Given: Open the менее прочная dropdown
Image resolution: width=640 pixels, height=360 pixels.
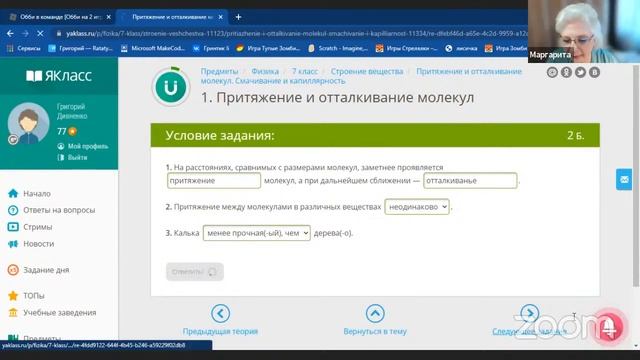Looking at the screenshot, I should point(257,233).
